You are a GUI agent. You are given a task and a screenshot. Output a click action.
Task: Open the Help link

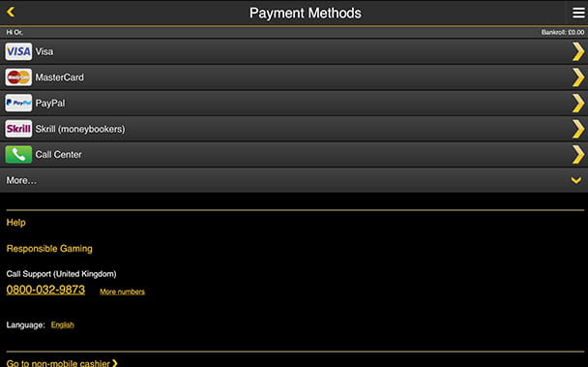tap(16, 223)
